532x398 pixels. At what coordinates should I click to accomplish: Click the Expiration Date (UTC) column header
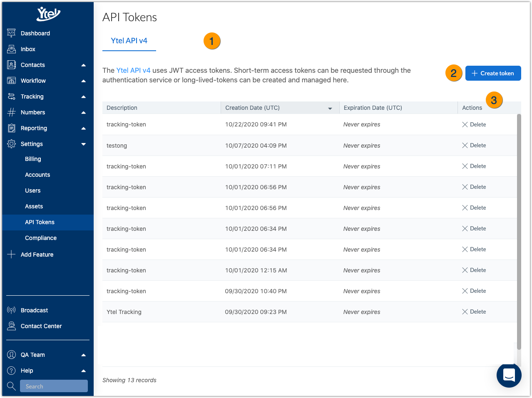(398, 108)
